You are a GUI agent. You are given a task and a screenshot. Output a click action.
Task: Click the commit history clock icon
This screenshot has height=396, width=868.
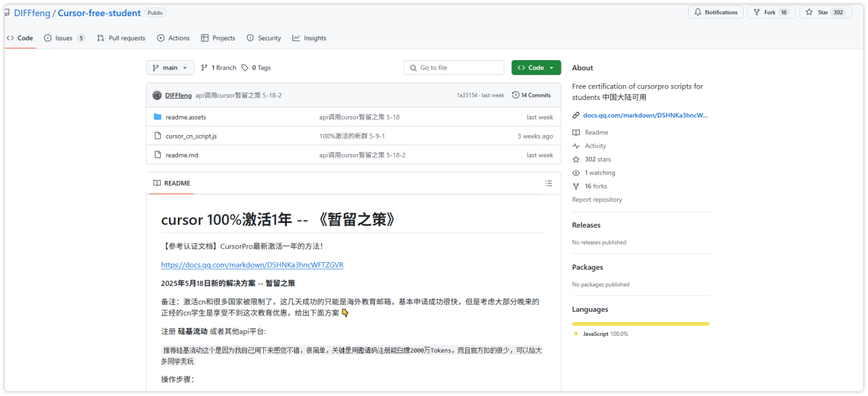point(516,95)
